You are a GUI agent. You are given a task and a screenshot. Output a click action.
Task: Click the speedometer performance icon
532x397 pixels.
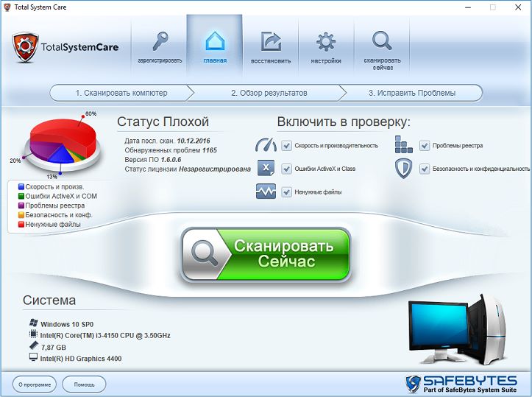click(266, 145)
